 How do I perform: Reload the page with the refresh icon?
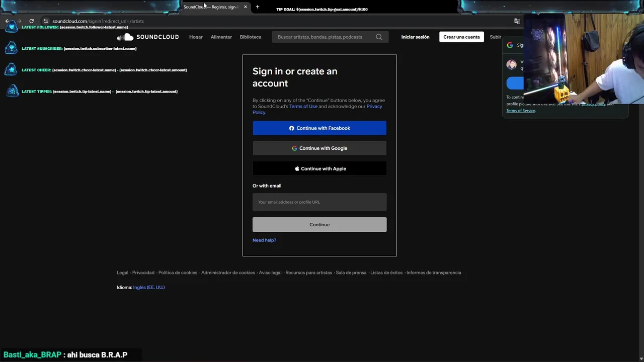pos(31,21)
